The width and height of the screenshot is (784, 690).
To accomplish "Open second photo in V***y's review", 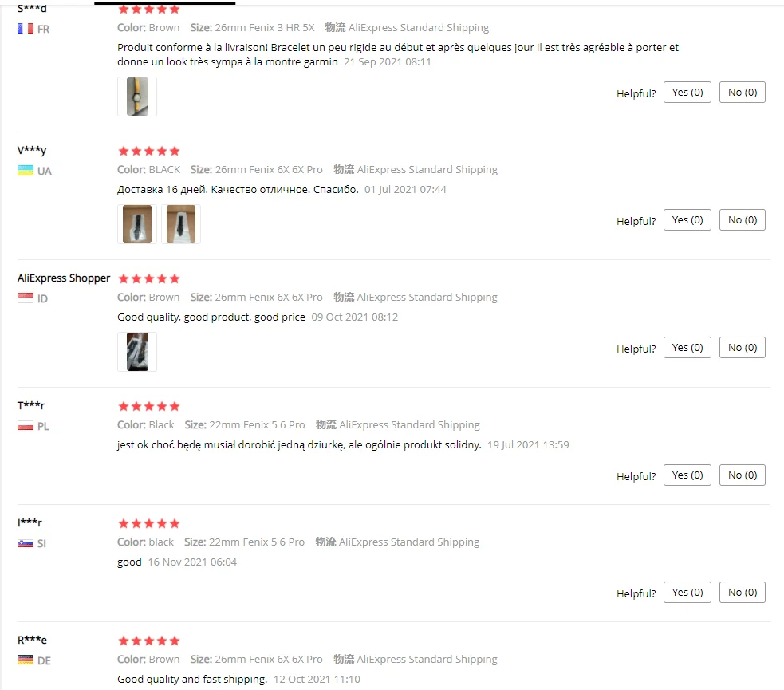I will pyautogui.click(x=181, y=224).
